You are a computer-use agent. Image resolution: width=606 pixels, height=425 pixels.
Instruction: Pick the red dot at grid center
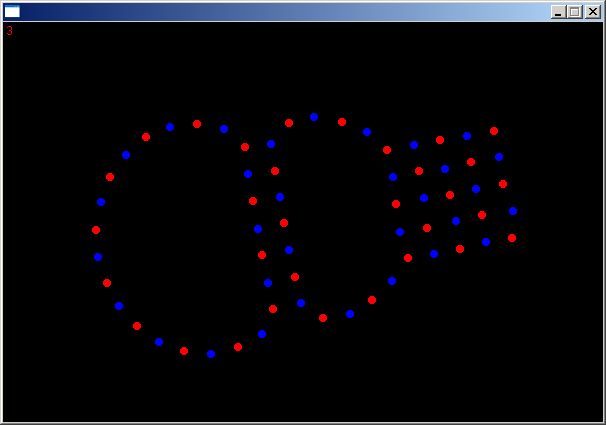pos(450,195)
